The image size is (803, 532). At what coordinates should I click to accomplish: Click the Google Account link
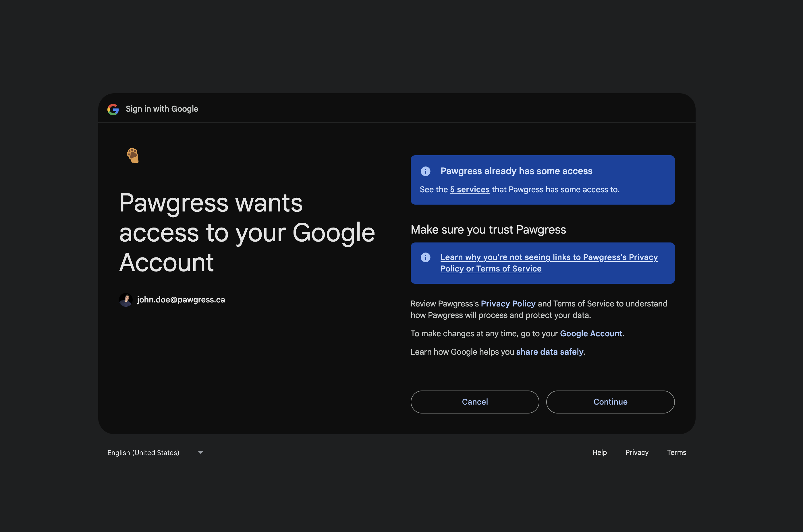(591, 333)
